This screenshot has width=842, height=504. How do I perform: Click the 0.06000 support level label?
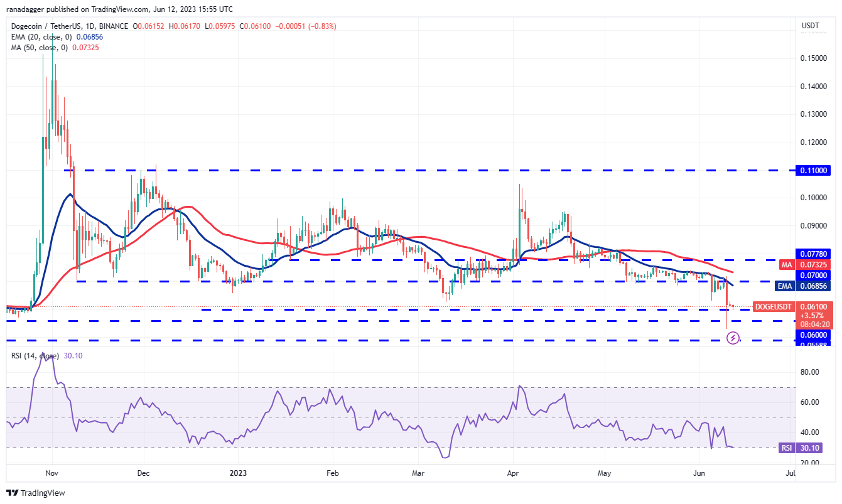(814, 335)
